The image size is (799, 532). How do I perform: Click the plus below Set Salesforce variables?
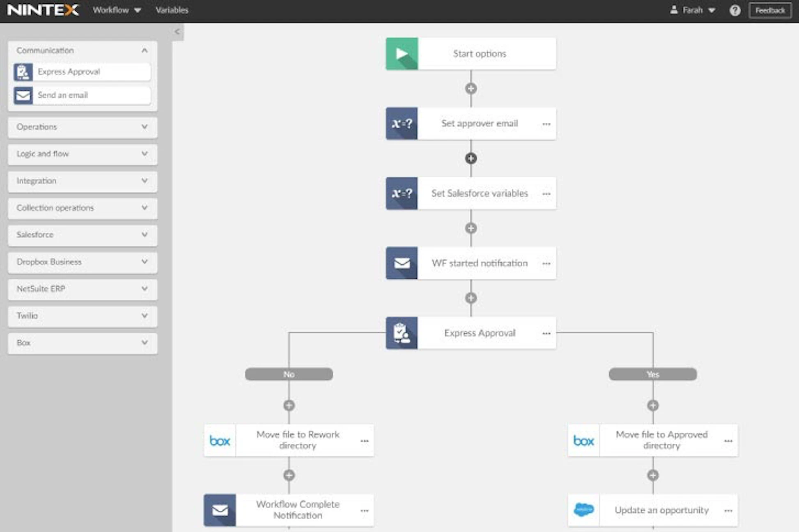click(471, 228)
